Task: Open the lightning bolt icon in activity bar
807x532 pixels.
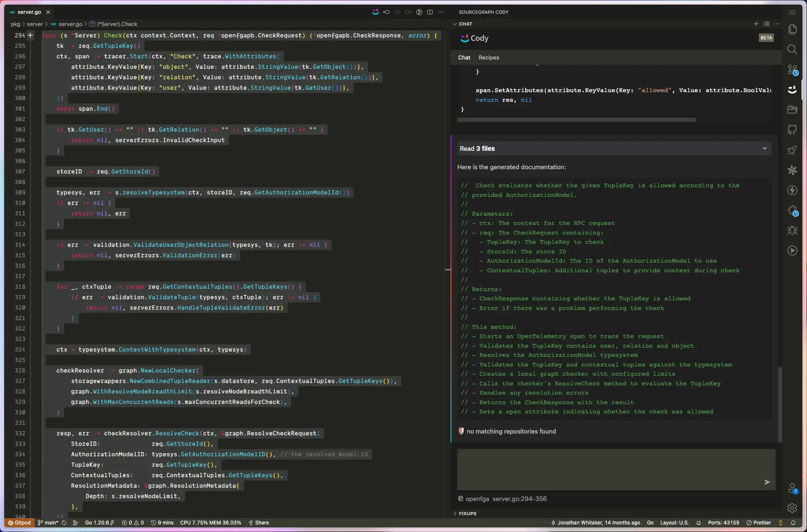Action: tap(792, 190)
